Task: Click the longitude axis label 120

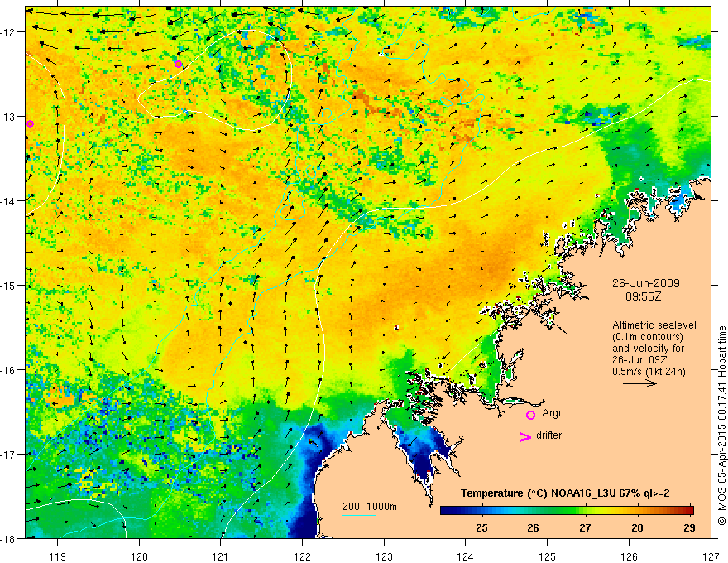Action: 139,556
